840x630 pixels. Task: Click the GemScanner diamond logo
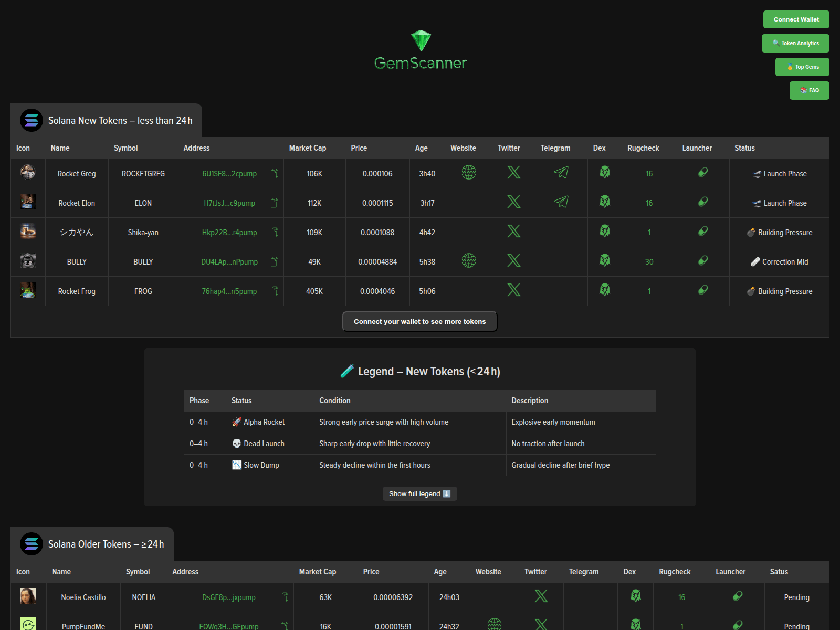(x=420, y=40)
